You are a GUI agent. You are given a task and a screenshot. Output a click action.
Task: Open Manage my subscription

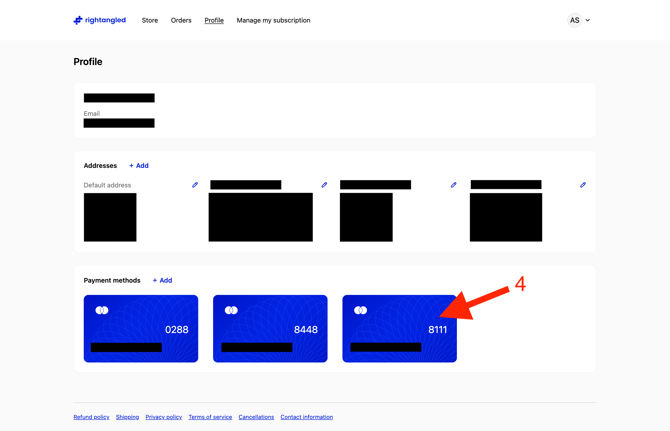(x=273, y=20)
